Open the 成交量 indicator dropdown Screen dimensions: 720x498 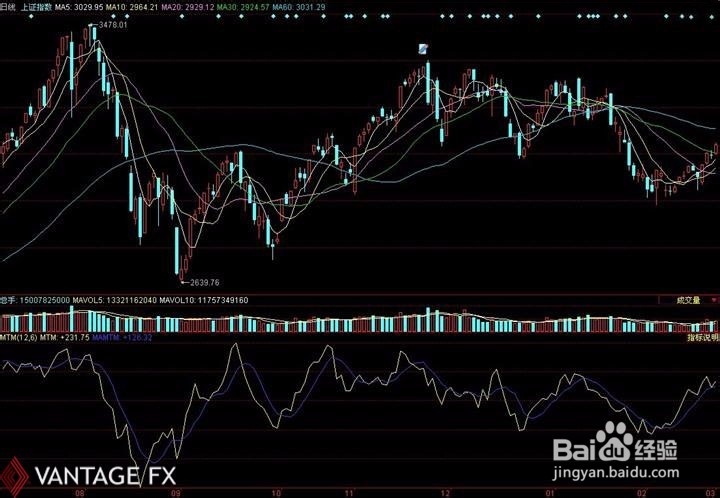688,300
